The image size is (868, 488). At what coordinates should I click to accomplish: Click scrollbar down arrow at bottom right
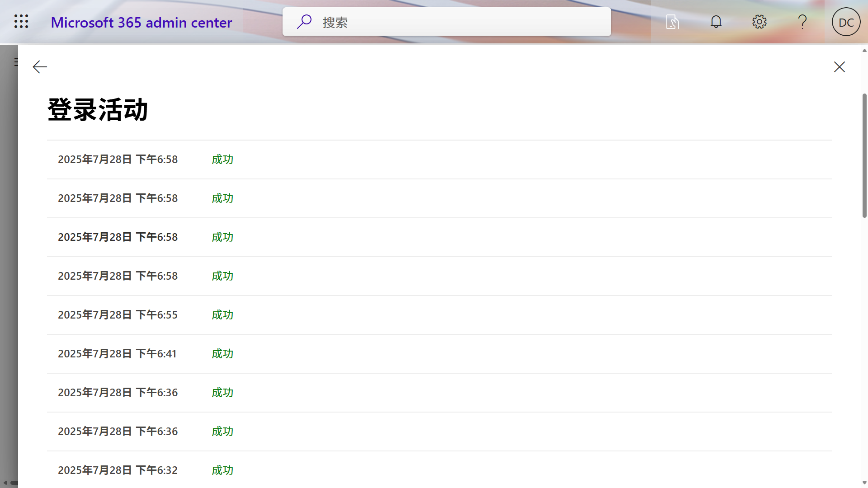(864, 483)
